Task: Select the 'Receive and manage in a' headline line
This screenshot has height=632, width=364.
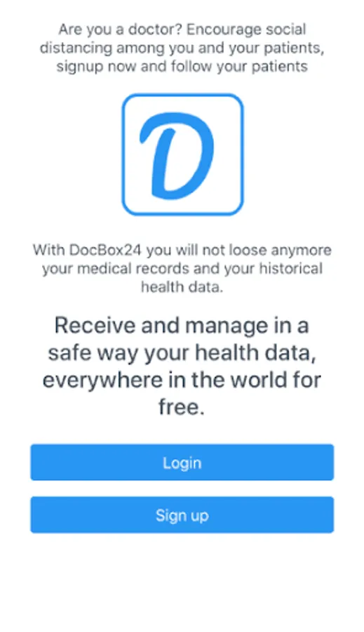Action: 182,325
